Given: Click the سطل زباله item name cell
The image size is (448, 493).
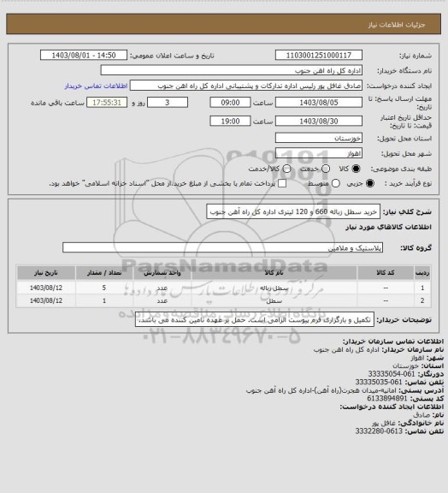Looking at the screenshot, I should coord(274,288).
